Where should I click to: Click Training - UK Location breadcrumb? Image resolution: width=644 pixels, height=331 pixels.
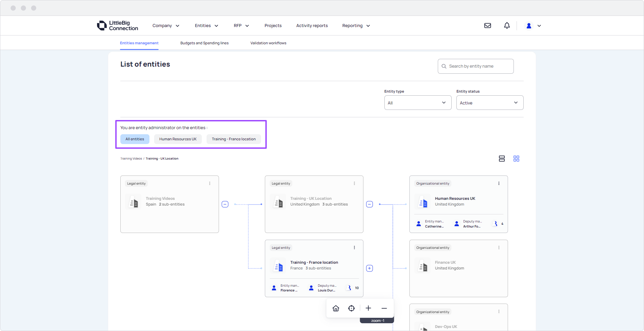click(x=162, y=159)
